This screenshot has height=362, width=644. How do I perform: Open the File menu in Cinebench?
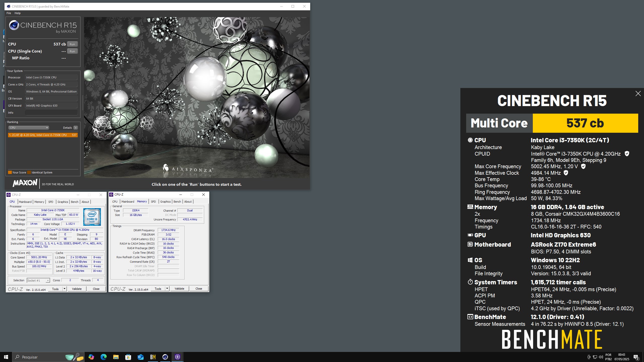(9, 13)
